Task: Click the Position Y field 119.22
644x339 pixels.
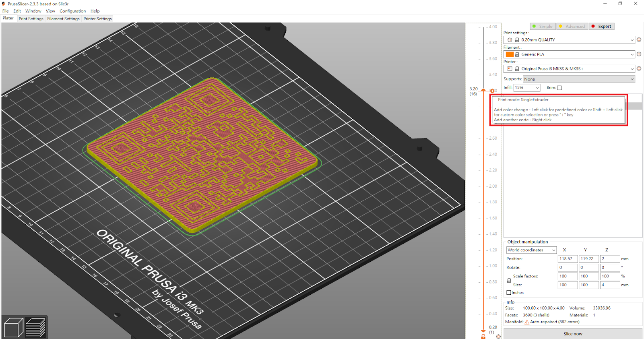Action: [x=589, y=259]
